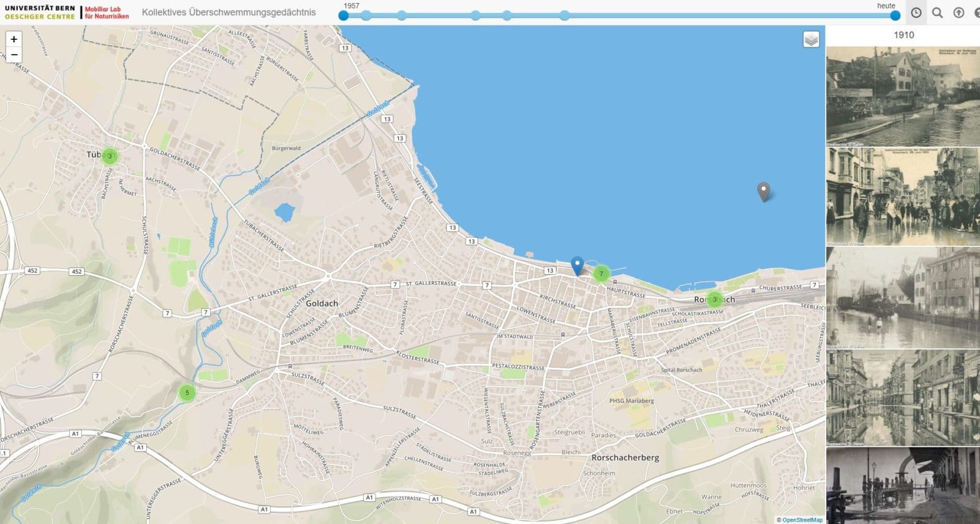
Task: Expand the green cluster labeled 7
Action: [601, 274]
